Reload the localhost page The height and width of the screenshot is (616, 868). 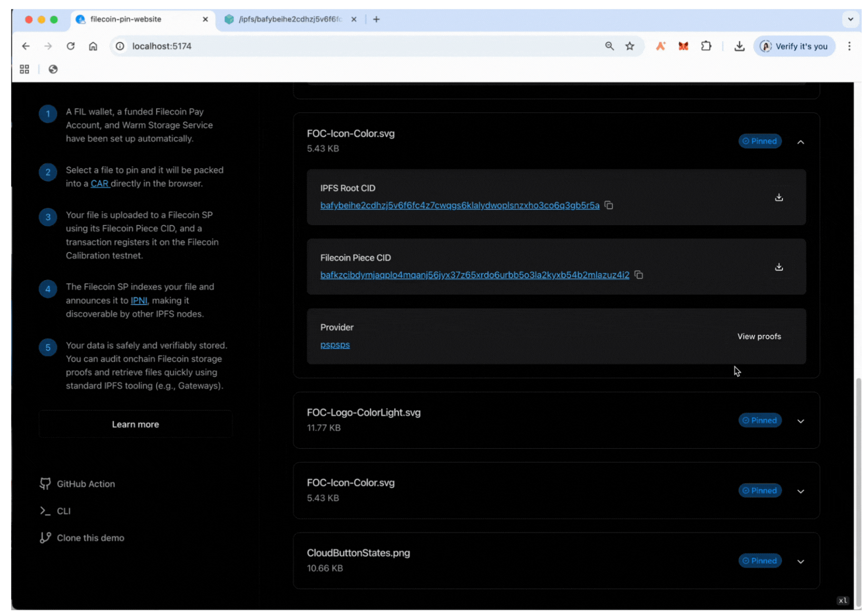71,46
